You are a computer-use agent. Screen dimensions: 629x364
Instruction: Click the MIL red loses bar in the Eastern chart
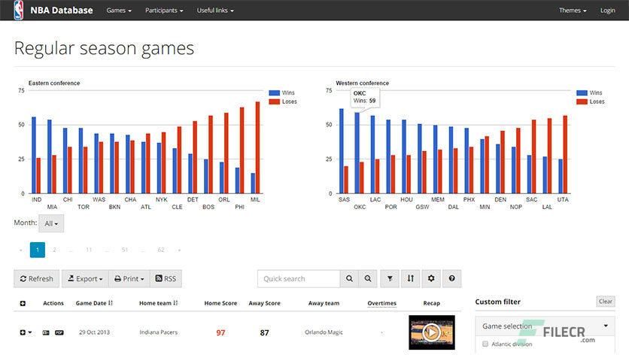click(x=257, y=148)
